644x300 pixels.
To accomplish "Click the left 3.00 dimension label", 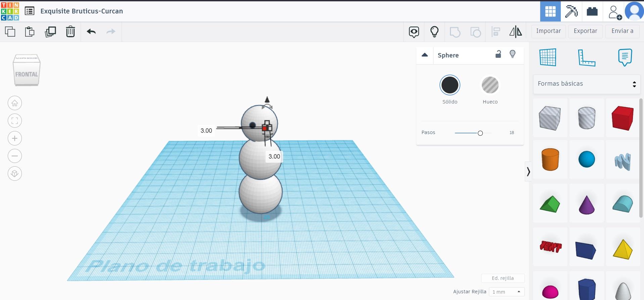I will tap(206, 131).
